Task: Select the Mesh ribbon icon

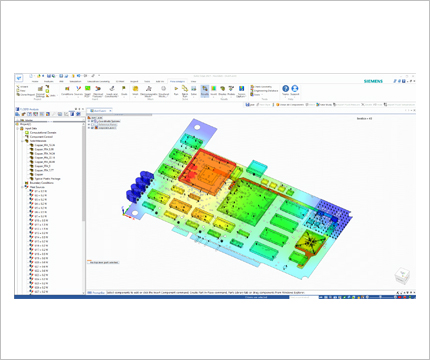Action: [x=135, y=90]
